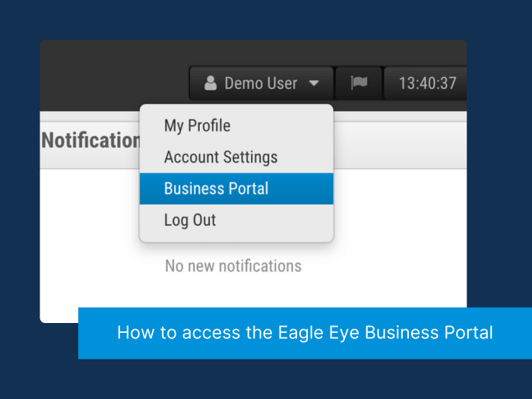Click the 'No new notifications' text
This screenshot has width=532, height=399.
coord(233,266)
